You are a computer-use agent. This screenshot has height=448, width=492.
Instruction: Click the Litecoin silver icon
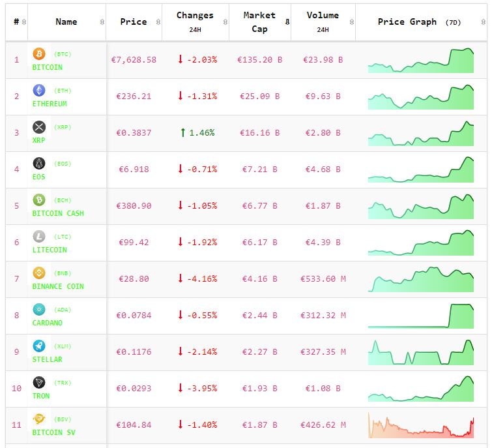[39, 237]
